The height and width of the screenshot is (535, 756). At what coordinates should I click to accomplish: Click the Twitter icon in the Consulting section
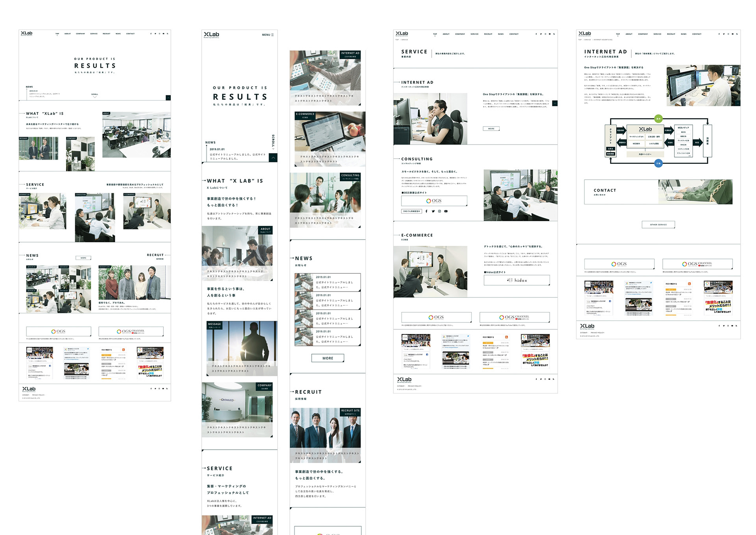(433, 211)
